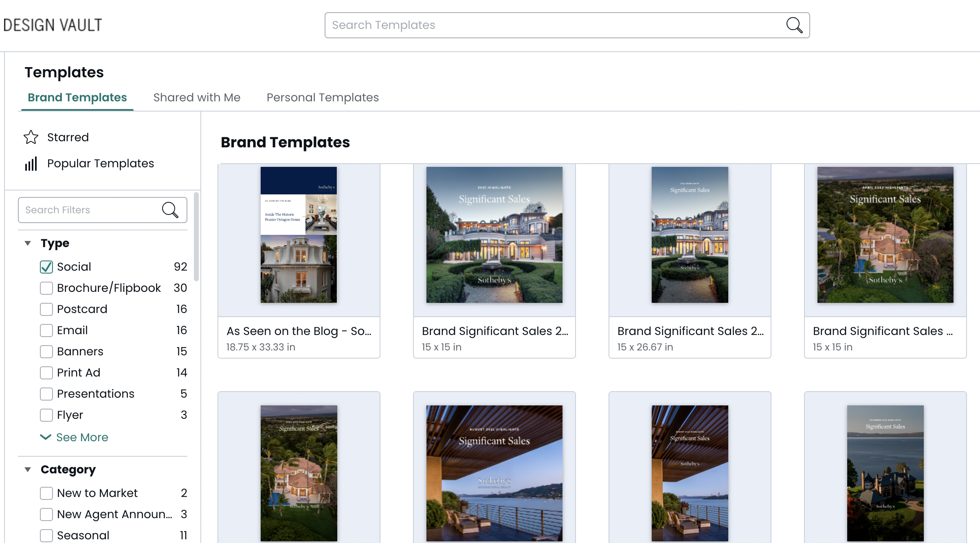
Task: Tick the Flyer type checkbox
Action: click(46, 415)
